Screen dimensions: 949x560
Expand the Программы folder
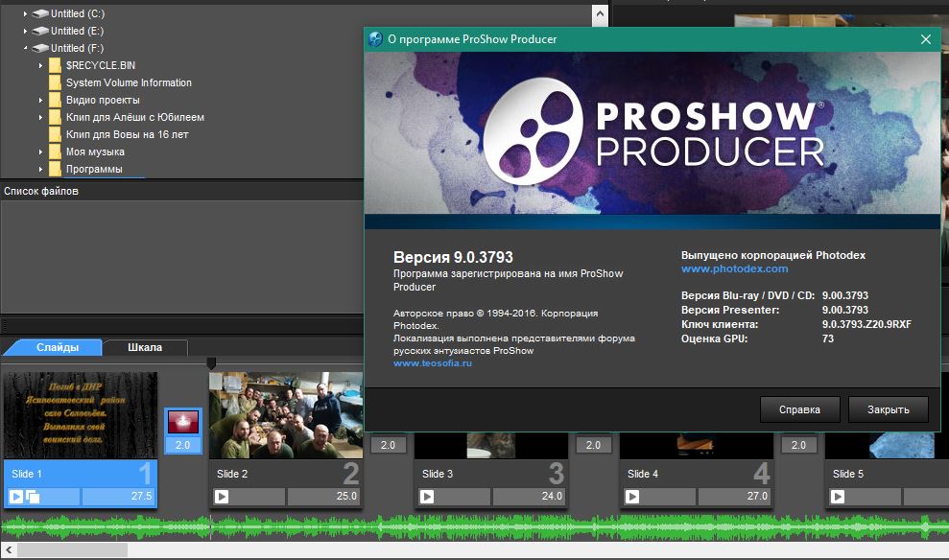40,169
